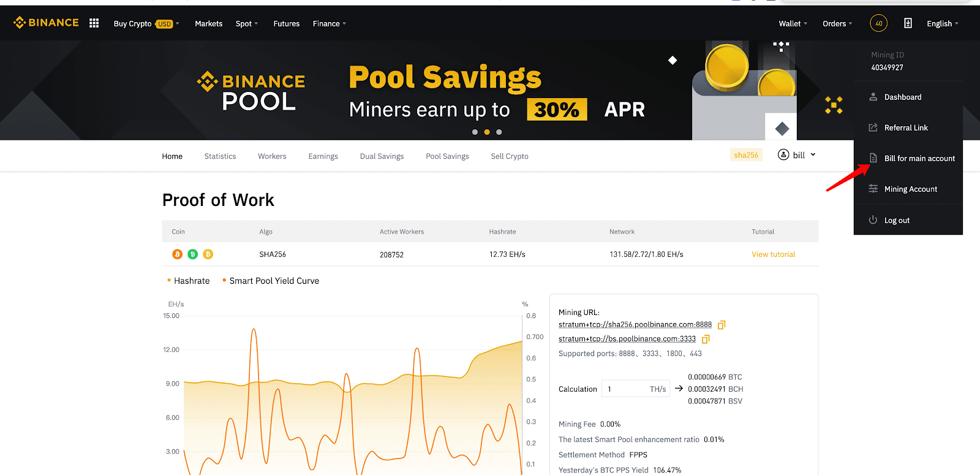Switch to the Statistics tab

220,156
